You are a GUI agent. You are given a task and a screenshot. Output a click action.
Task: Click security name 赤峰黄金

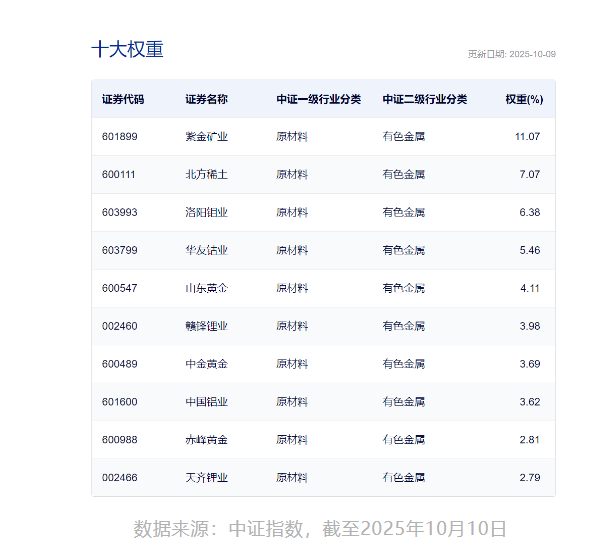point(207,440)
